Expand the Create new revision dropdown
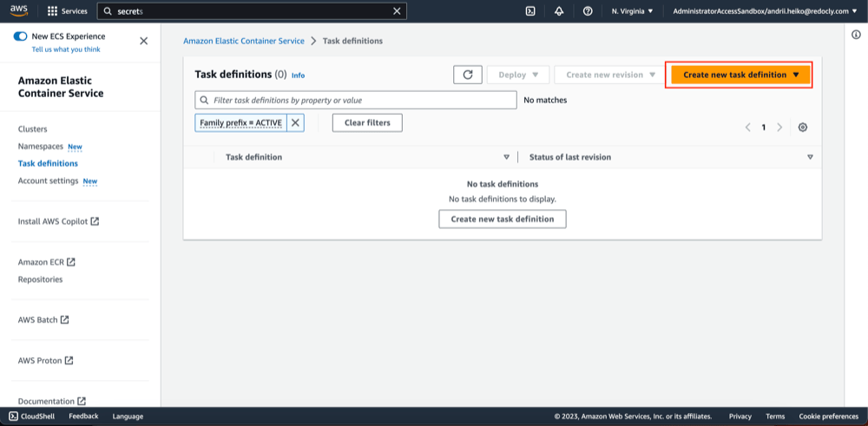 pyautogui.click(x=610, y=75)
